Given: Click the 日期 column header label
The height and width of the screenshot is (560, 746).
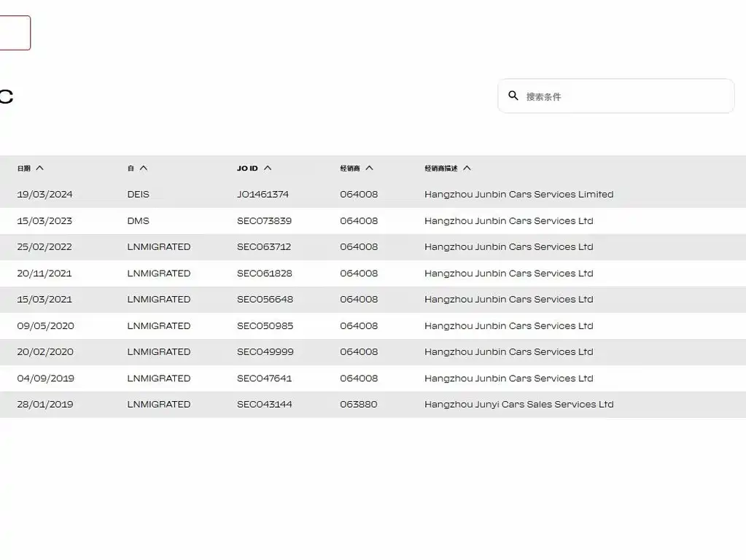Looking at the screenshot, I should (24, 168).
